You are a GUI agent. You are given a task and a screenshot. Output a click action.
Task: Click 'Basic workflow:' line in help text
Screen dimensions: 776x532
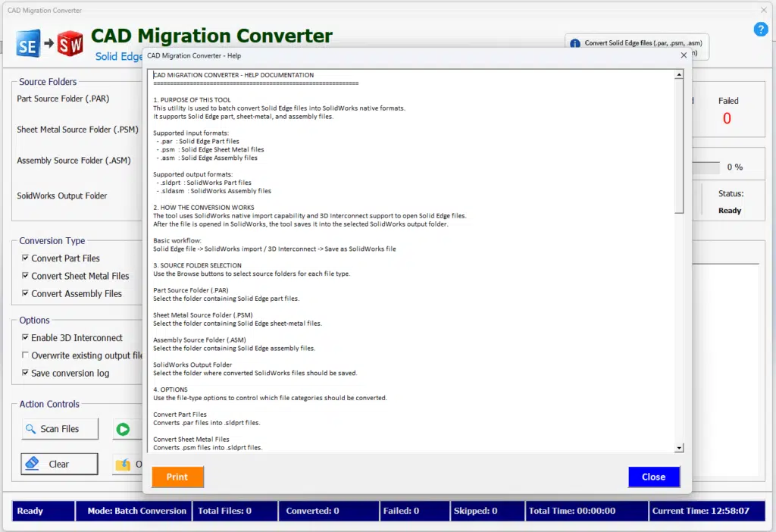click(x=177, y=240)
